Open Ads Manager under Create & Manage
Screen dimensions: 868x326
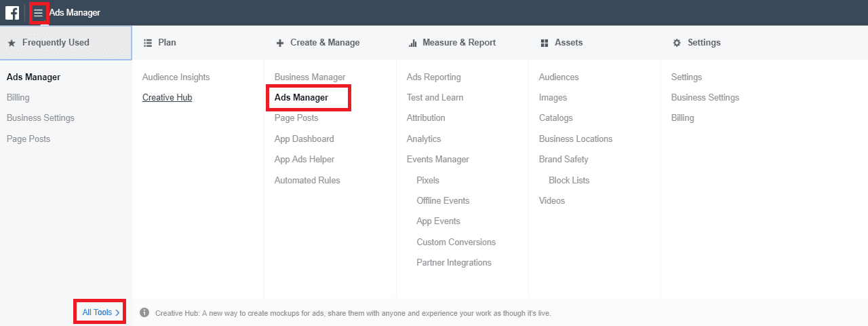coord(301,97)
